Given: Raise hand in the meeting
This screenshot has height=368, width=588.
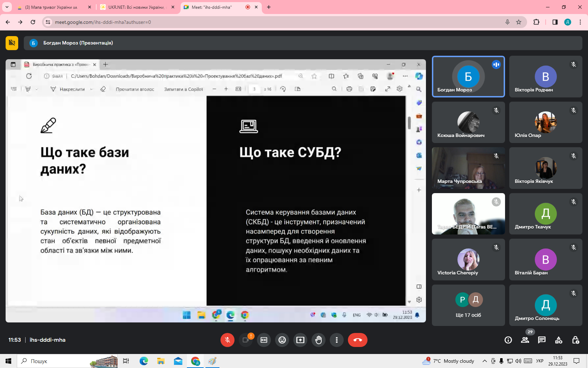Looking at the screenshot, I should [x=318, y=340].
